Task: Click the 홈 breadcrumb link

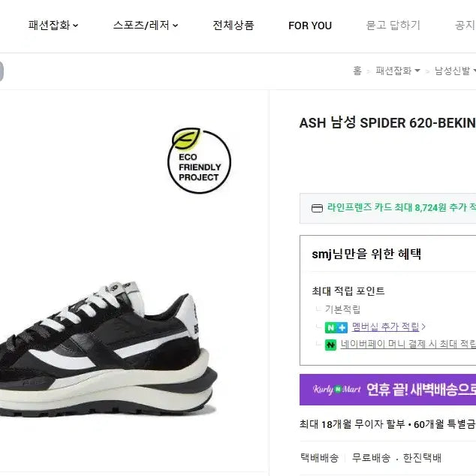Action: tap(357, 71)
